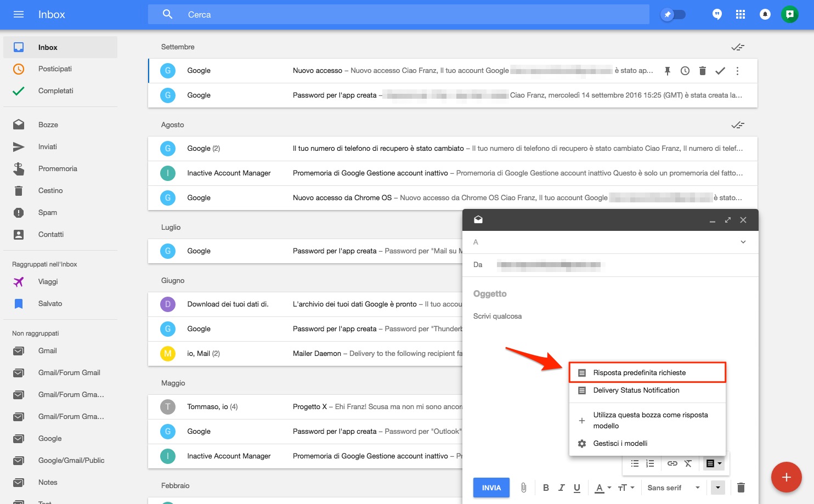Sweep all Settembre emails as done

[738, 47]
